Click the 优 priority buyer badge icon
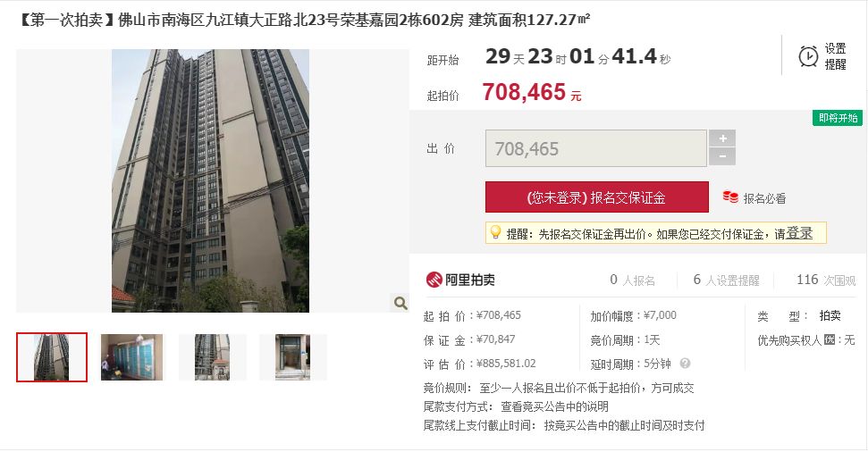868x452 pixels. click(829, 339)
